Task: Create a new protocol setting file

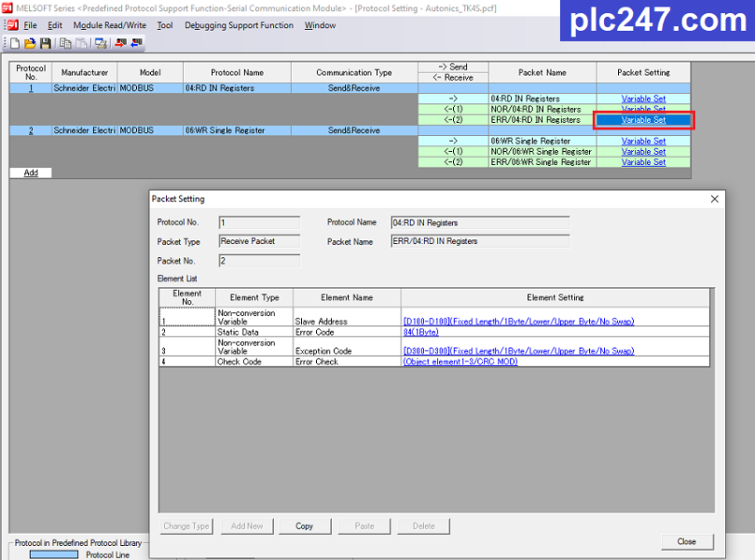Action: pyautogui.click(x=15, y=45)
